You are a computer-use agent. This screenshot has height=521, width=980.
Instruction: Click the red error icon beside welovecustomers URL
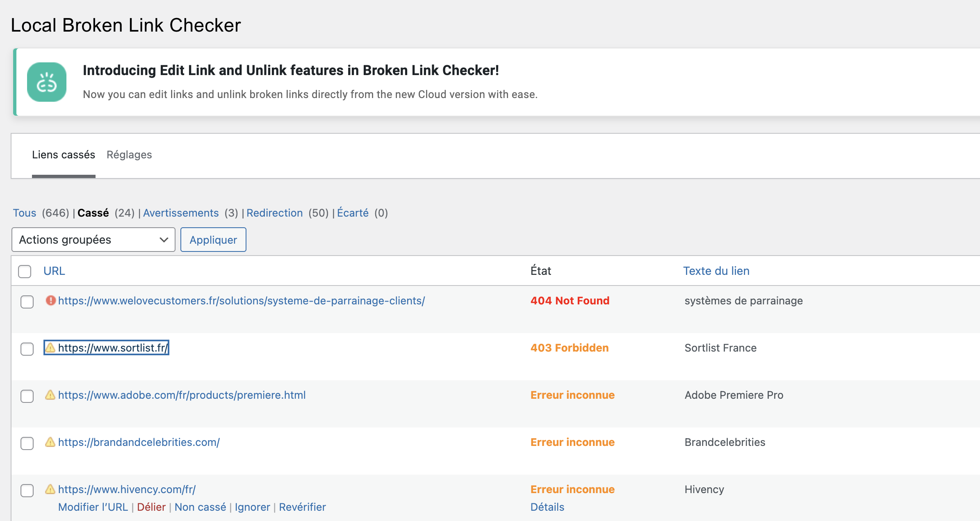tap(50, 301)
